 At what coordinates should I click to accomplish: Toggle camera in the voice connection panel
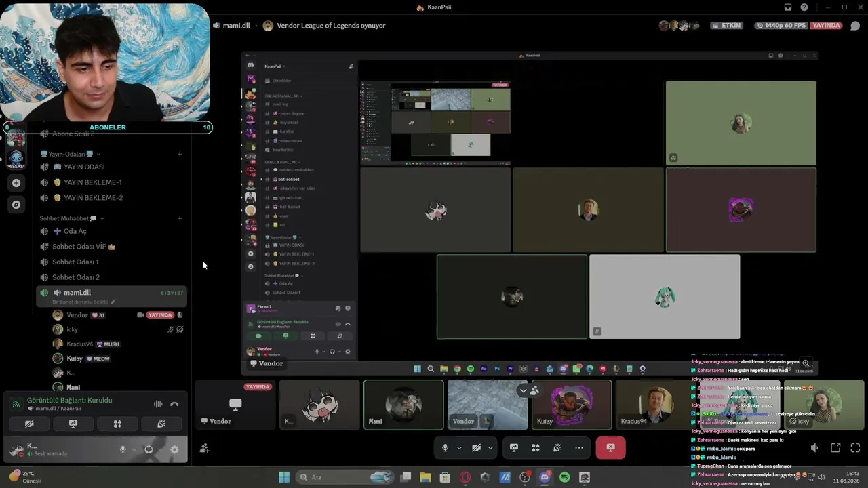tap(29, 424)
